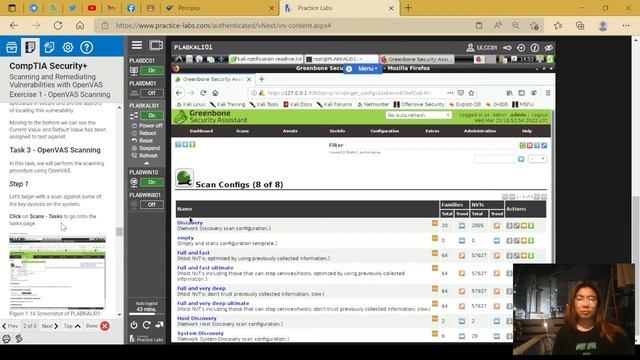Click the import scan config green icon
The width and height of the screenshot is (640, 360).
tap(193, 144)
